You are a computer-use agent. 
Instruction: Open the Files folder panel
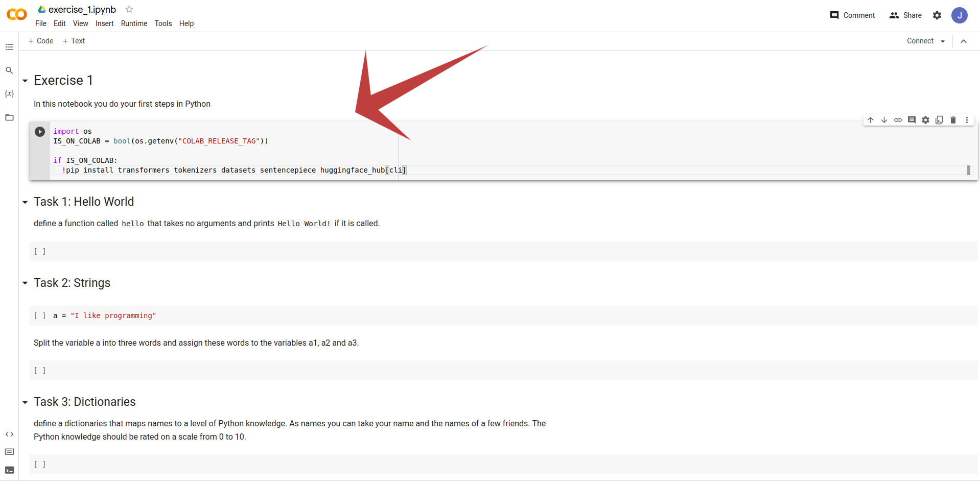[x=9, y=117]
